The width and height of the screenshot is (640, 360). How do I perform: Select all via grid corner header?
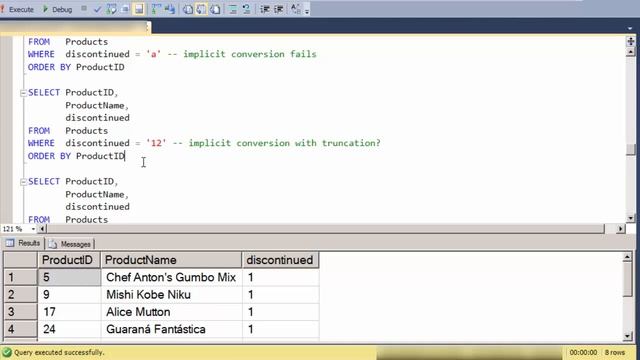(20, 260)
